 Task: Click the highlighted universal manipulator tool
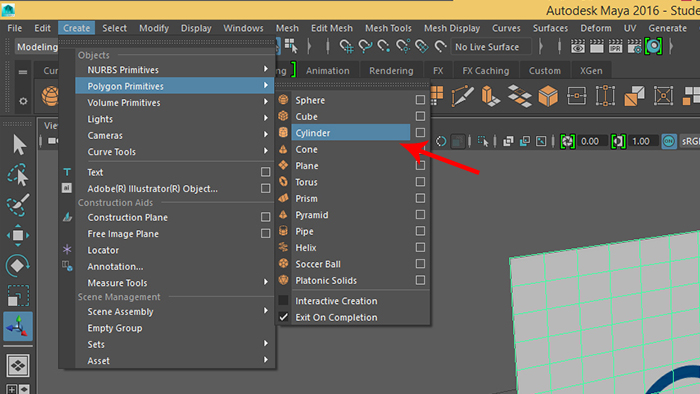(x=18, y=326)
